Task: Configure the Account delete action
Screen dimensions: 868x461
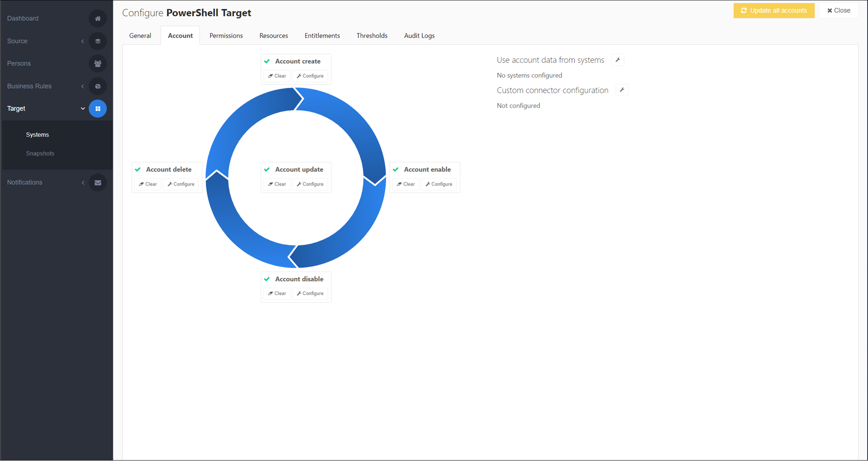Action: pyautogui.click(x=181, y=184)
